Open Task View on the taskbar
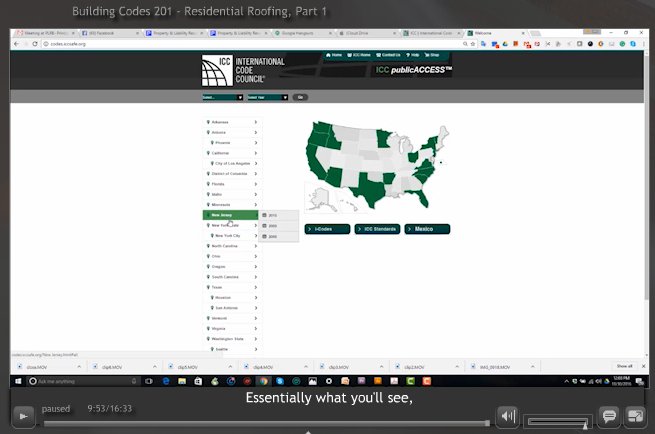This screenshot has width=655, height=434. coord(149,381)
